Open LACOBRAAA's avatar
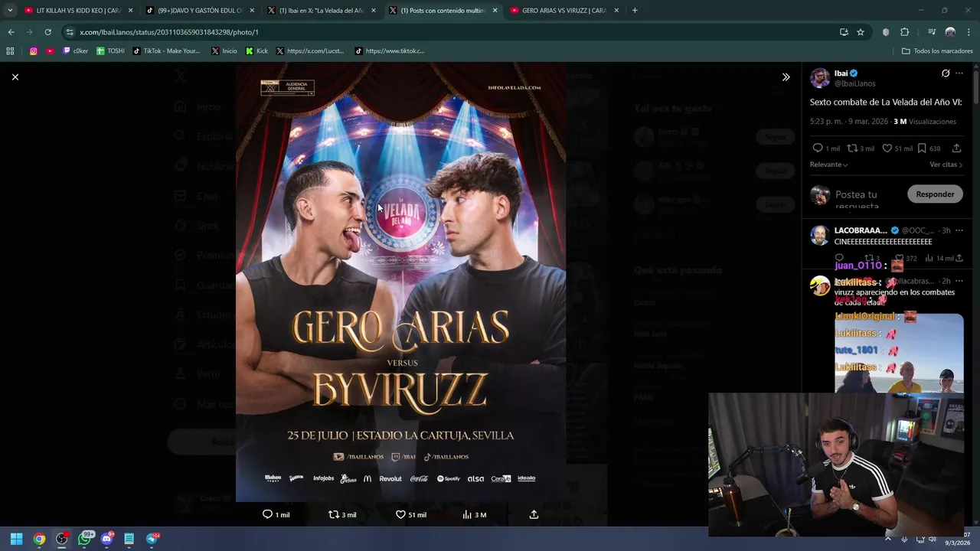 tap(820, 235)
